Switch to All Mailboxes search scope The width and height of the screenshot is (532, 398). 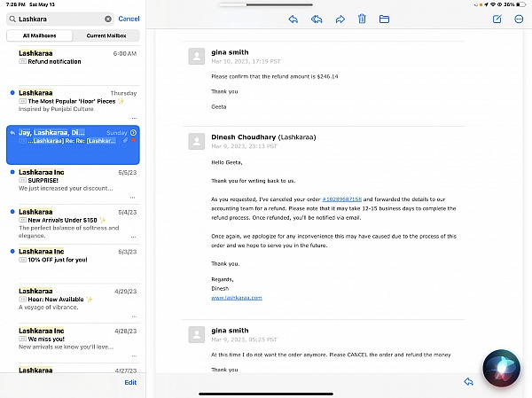pos(39,35)
